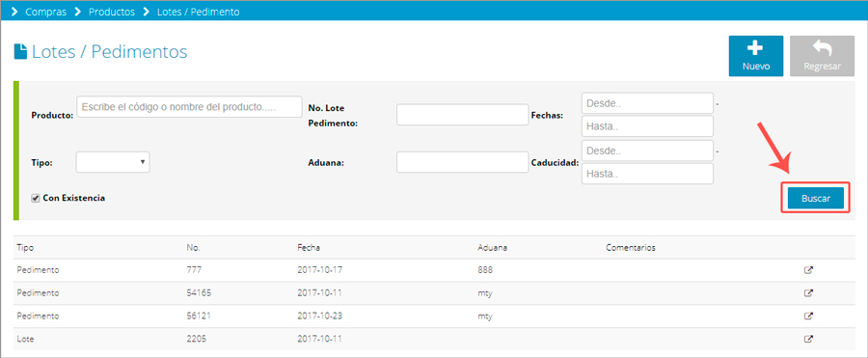Go to Productos in breadcrumb
This screenshot has height=358, width=868.
112,12
